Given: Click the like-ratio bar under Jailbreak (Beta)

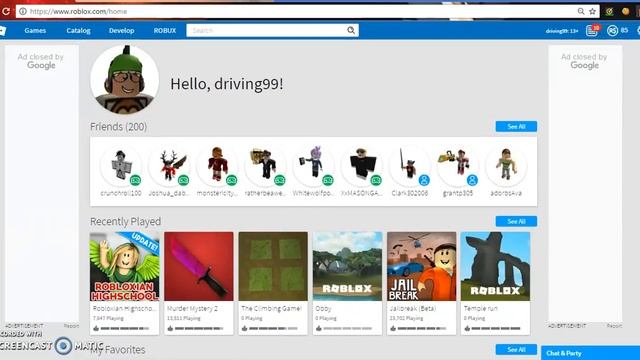Looking at the screenshot, I should pyautogui.click(x=422, y=328).
